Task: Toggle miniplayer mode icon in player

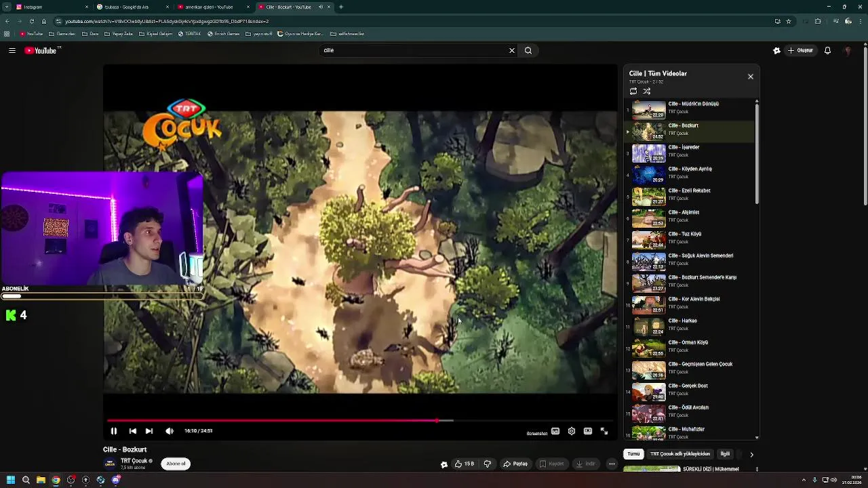Action: [555, 431]
